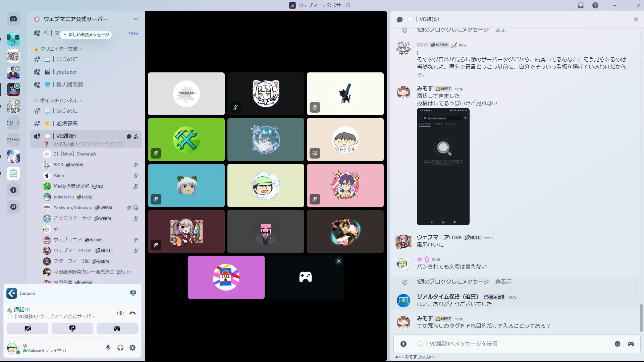Image resolution: width=644 pixels, height=362 pixels.
Task: Toggle headphone deafen in user panel
Action: (x=120, y=348)
